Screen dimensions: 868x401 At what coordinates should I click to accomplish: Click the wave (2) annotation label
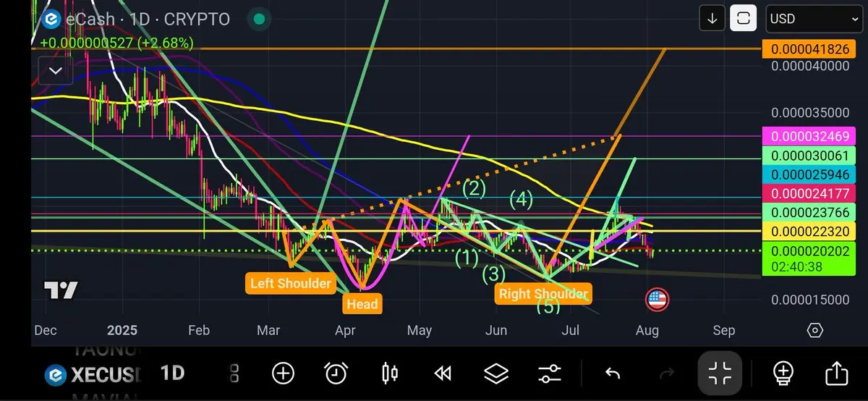click(474, 189)
